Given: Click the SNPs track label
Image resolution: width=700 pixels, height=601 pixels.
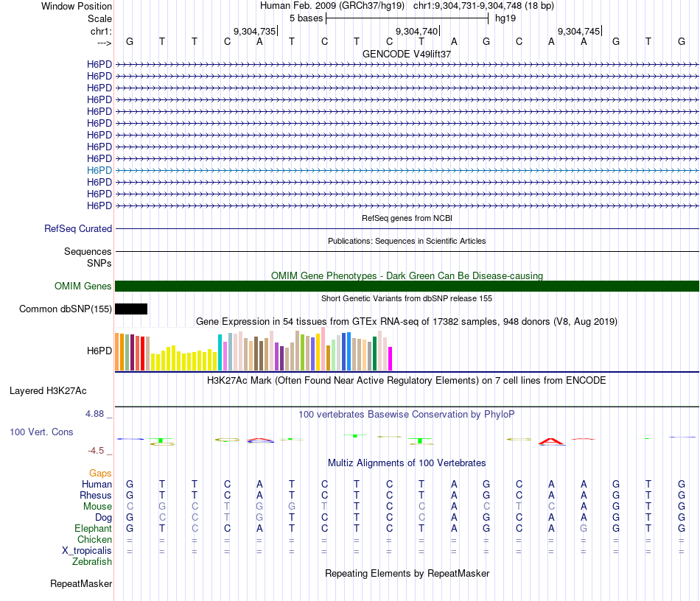Looking at the screenshot, I should click(99, 263).
